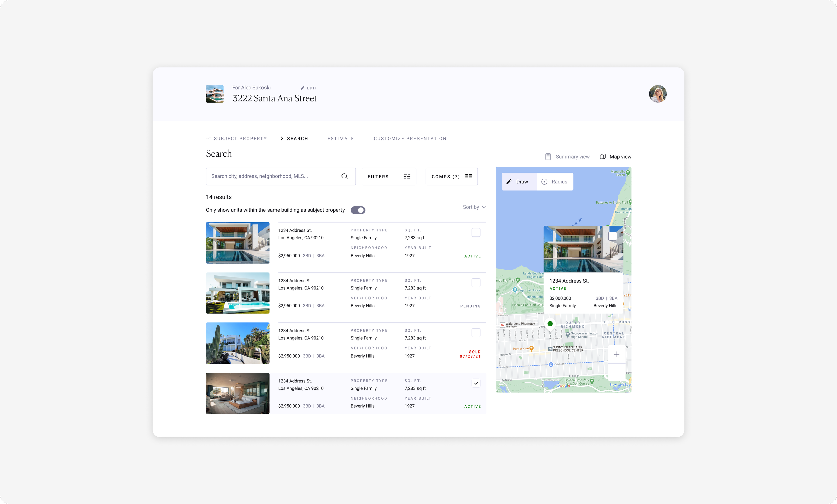Image resolution: width=837 pixels, height=504 pixels.
Task: Select the Radius target tool
Action: [554, 182]
